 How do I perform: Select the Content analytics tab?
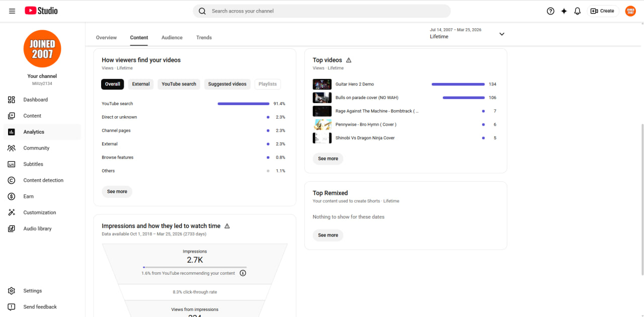139,37
